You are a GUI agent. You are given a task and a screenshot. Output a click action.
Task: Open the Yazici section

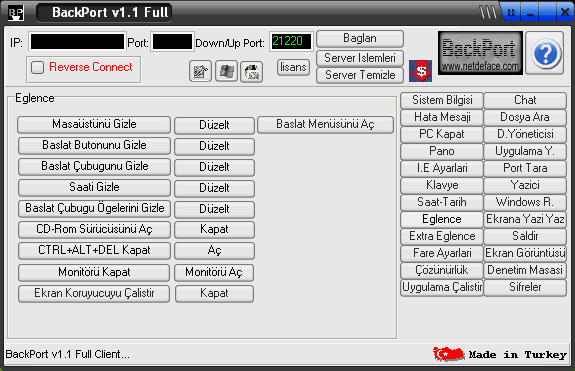[525, 186]
